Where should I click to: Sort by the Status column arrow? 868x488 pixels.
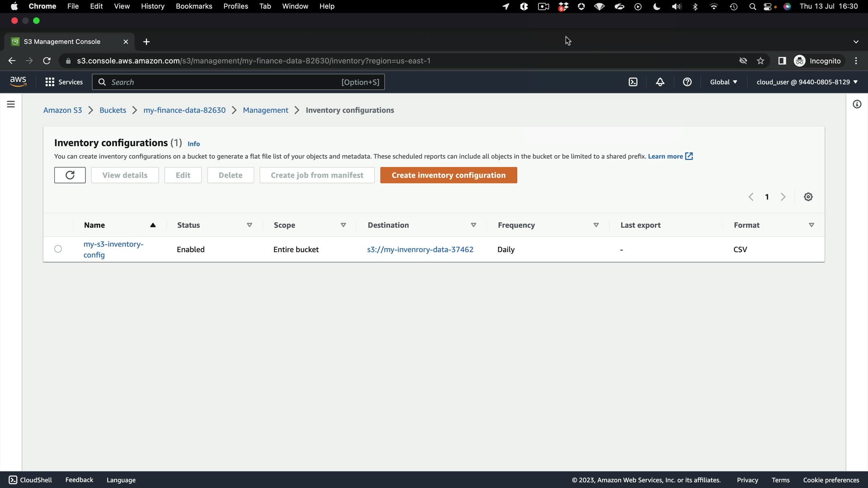pos(249,225)
